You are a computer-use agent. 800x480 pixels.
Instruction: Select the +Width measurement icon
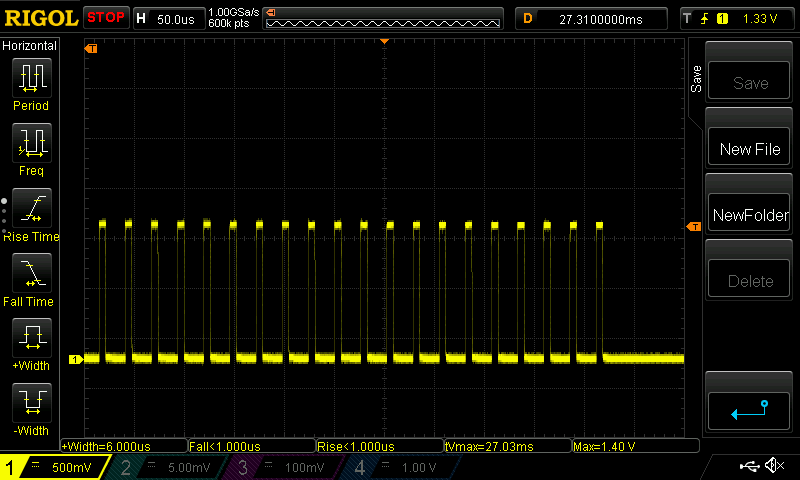(32, 338)
